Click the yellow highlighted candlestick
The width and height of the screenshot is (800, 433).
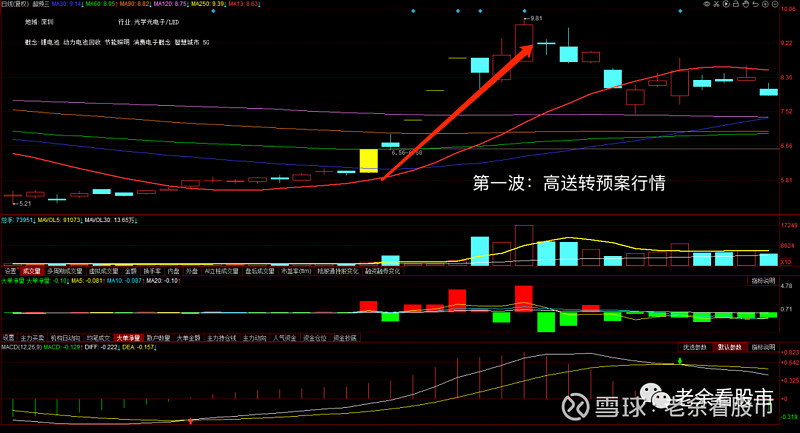tap(368, 159)
